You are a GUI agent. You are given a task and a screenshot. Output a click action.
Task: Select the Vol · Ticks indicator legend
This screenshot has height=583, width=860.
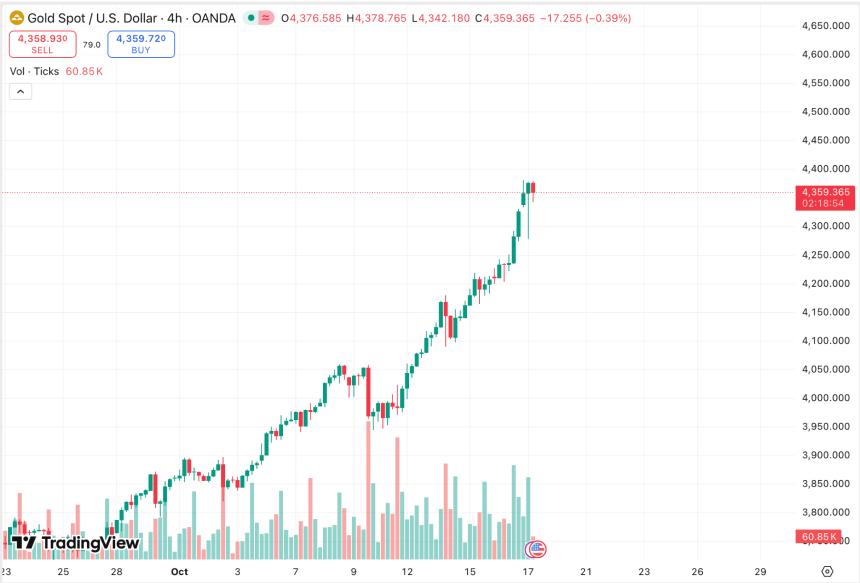point(34,71)
